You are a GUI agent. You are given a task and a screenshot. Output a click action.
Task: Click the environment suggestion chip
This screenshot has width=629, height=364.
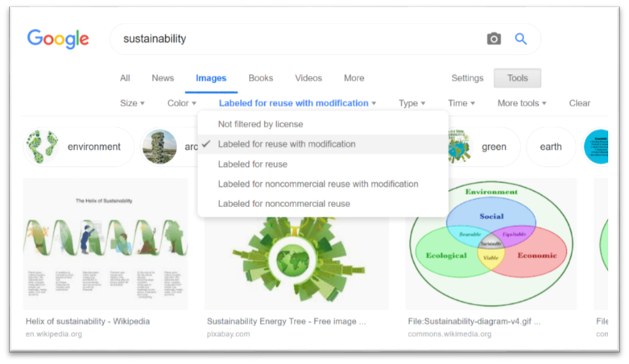point(79,147)
